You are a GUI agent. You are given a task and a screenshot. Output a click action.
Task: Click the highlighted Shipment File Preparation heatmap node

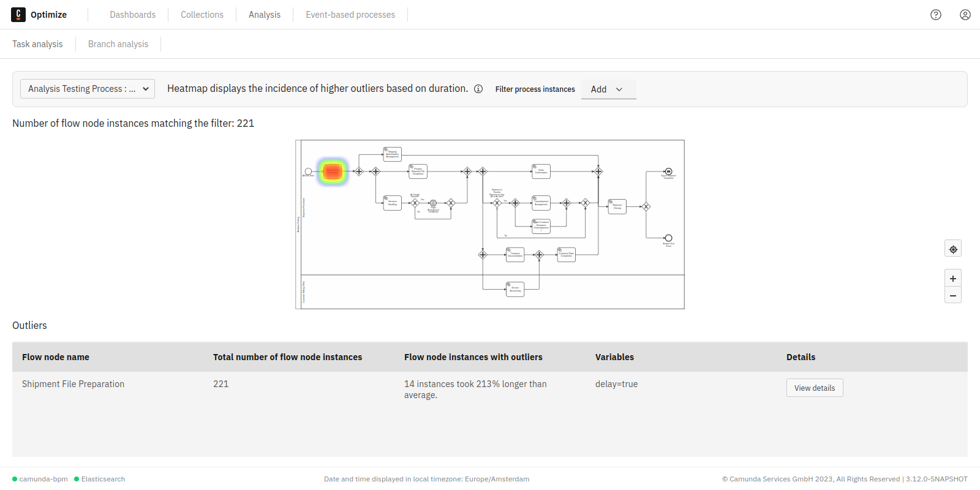point(333,171)
